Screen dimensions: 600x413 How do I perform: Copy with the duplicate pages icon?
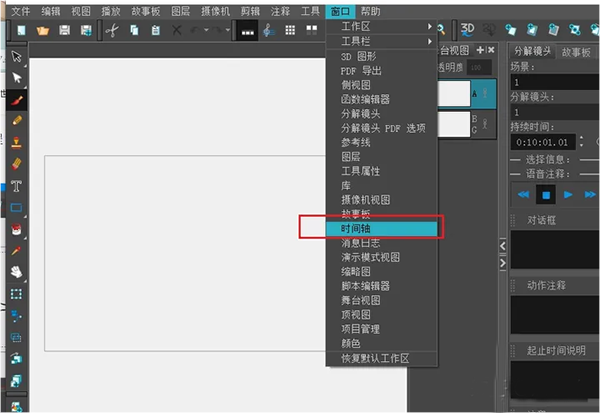pos(134,30)
